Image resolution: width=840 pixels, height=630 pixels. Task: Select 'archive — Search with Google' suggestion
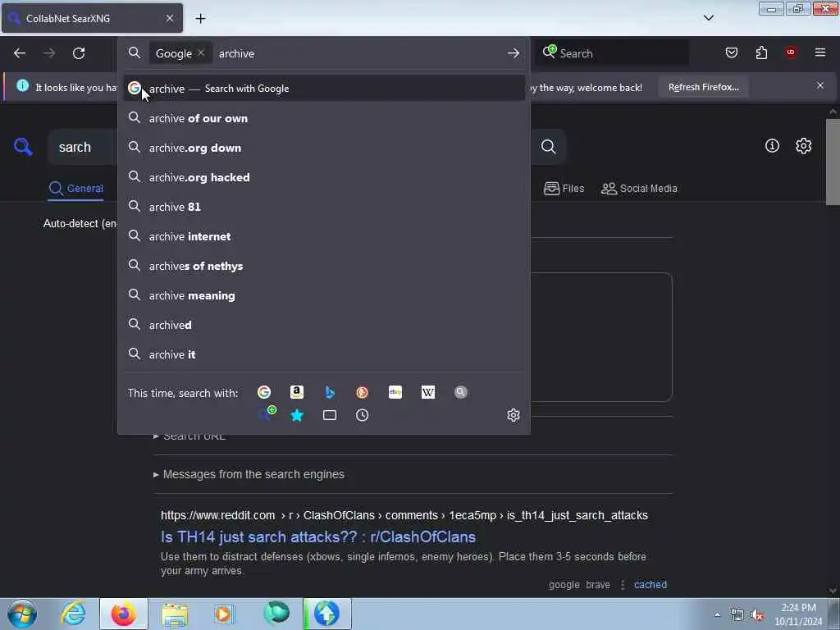click(324, 89)
